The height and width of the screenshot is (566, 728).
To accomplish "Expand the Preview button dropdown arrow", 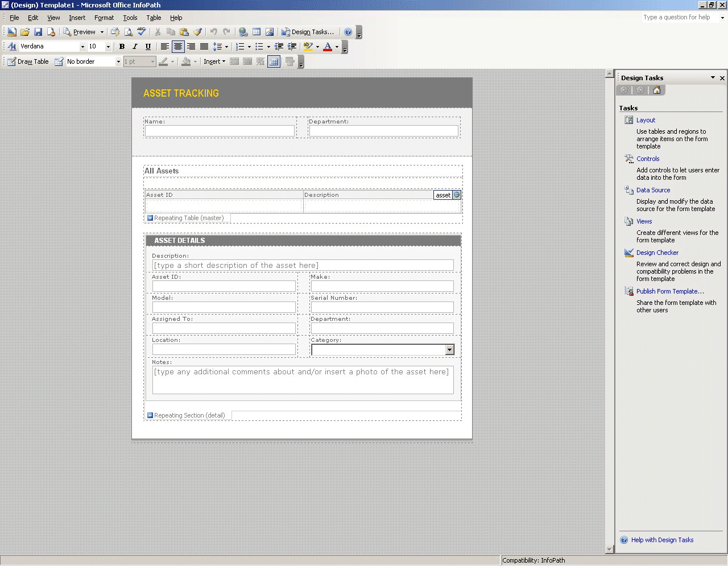I will click(102, 32).
